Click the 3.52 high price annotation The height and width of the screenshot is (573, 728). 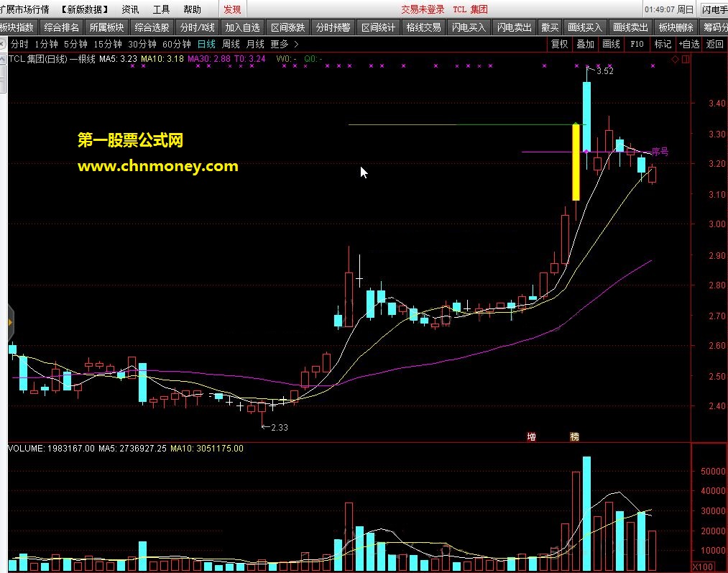click(x=604, y=71)
